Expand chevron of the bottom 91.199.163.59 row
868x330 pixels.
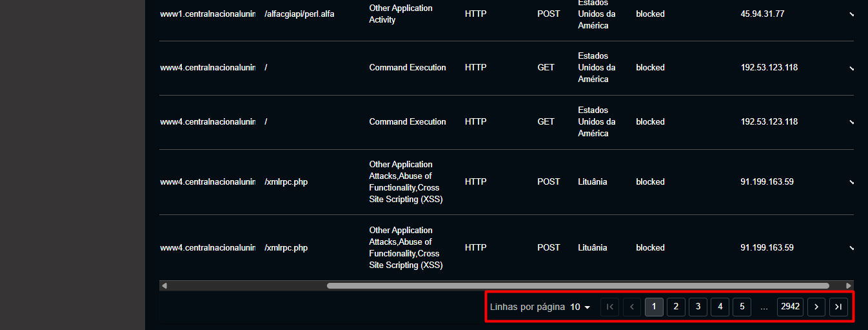[851, 248]
